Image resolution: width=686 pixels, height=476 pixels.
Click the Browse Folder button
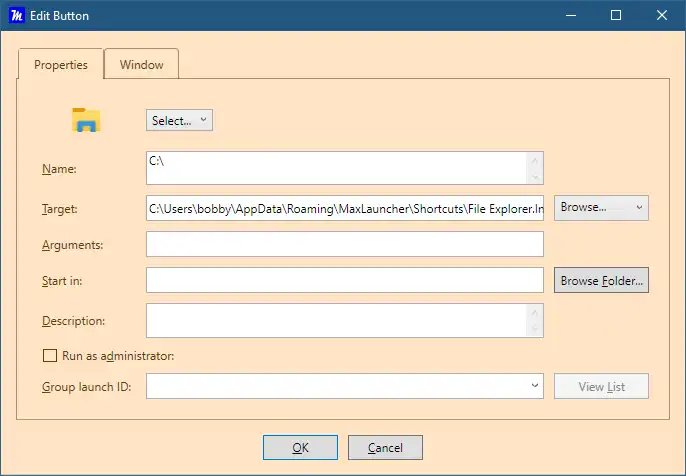click(602, 281)
